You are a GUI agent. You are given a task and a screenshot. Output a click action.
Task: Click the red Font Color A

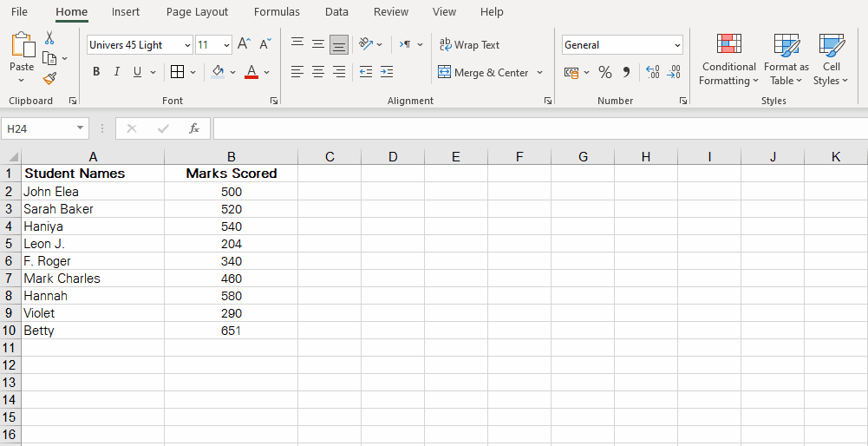pyautogui.click(x=251, y=72)
